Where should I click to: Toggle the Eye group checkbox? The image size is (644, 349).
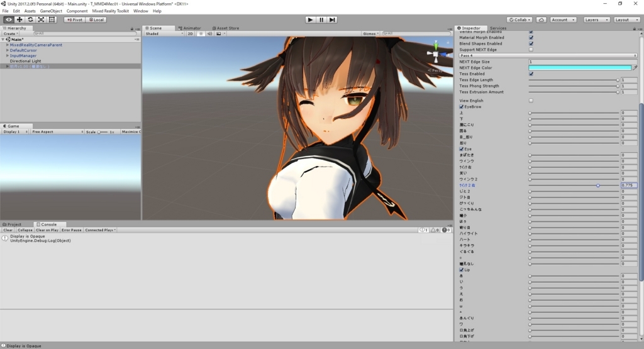point(462,149)
